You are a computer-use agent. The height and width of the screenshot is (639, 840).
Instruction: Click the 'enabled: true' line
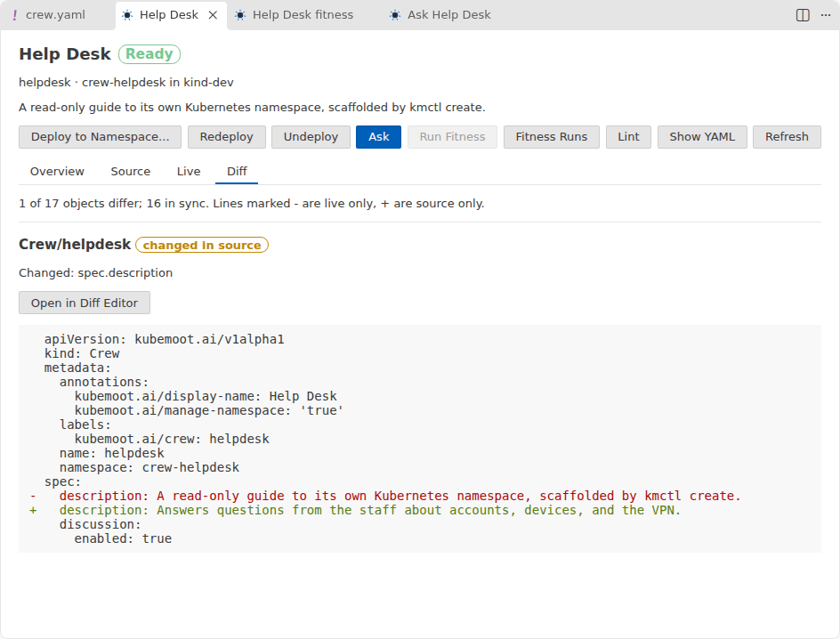point(123,538)
